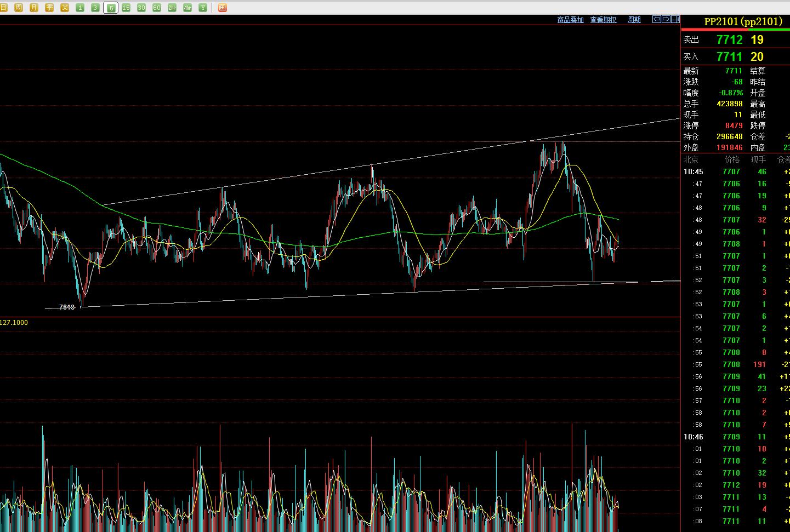Screen dimensions: 790x532
Task: Toggle the side panel layout icon
Action: (x=675, y=19)
